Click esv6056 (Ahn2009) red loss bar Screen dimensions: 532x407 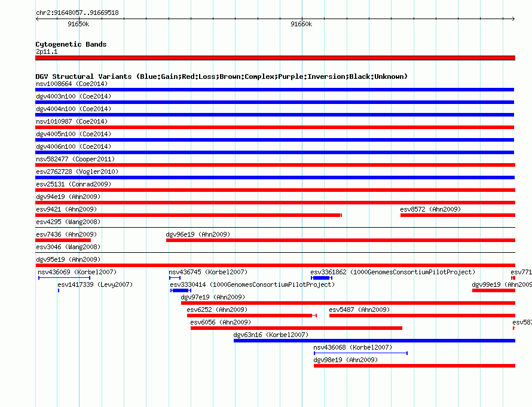tap(296, 328)
